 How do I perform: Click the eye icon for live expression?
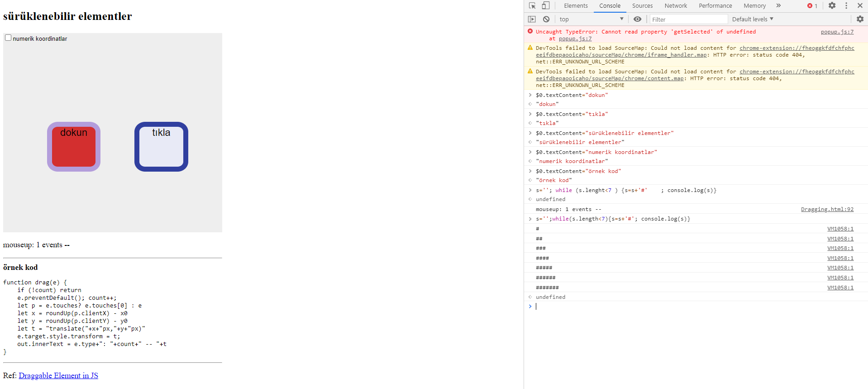point(637,19)
